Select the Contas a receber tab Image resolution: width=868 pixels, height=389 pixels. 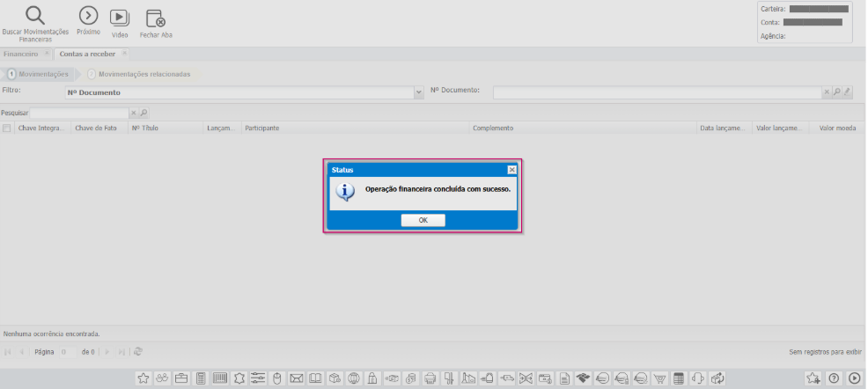click(86, 54)
